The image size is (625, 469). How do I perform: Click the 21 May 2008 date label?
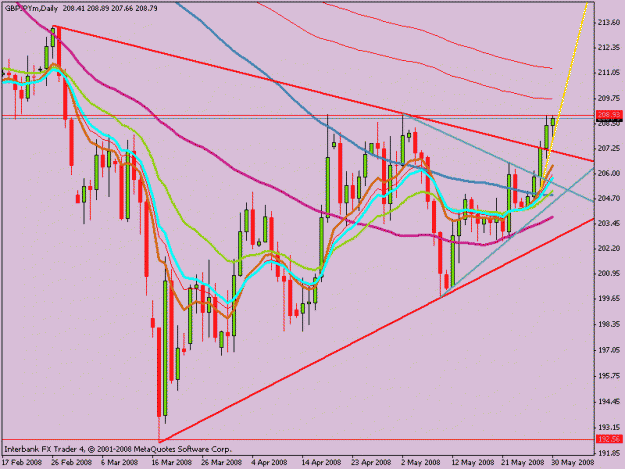[x=523, y=462]
